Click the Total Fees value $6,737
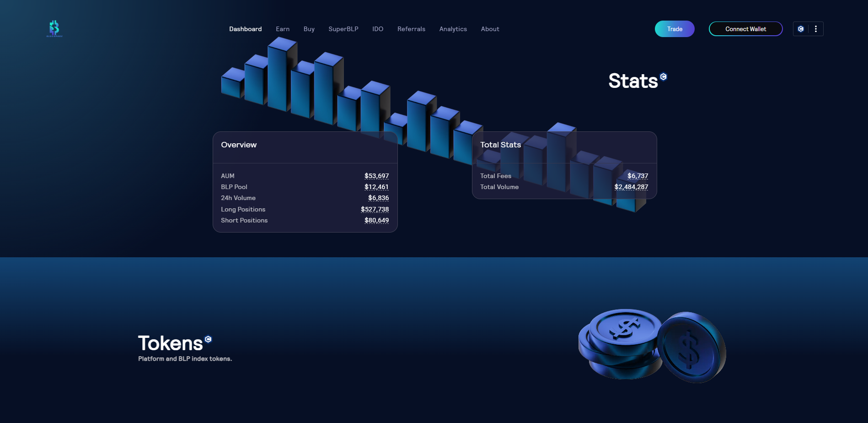Viewport: 868px width, 423px height. click(638, 176)
